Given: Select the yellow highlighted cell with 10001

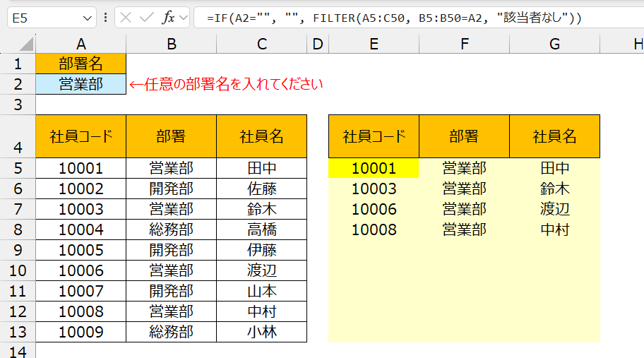Looking at the screenshot, I should [x=374, y=168].
